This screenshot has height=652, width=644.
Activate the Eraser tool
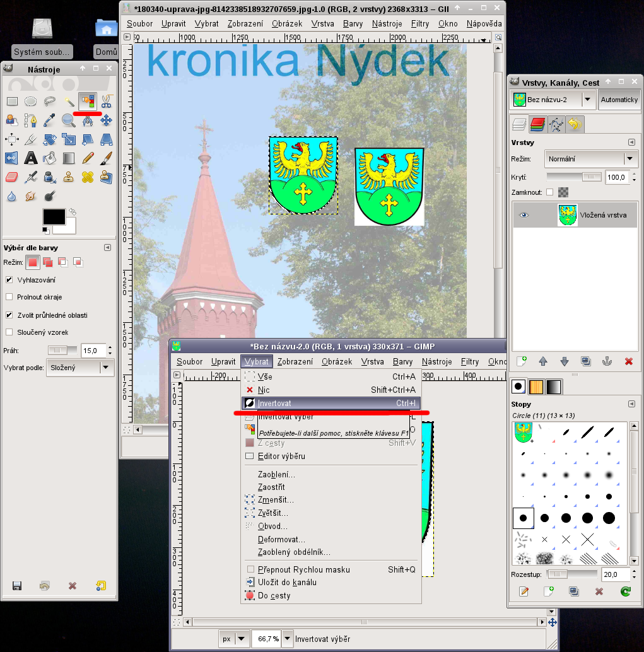pos(11,177)
